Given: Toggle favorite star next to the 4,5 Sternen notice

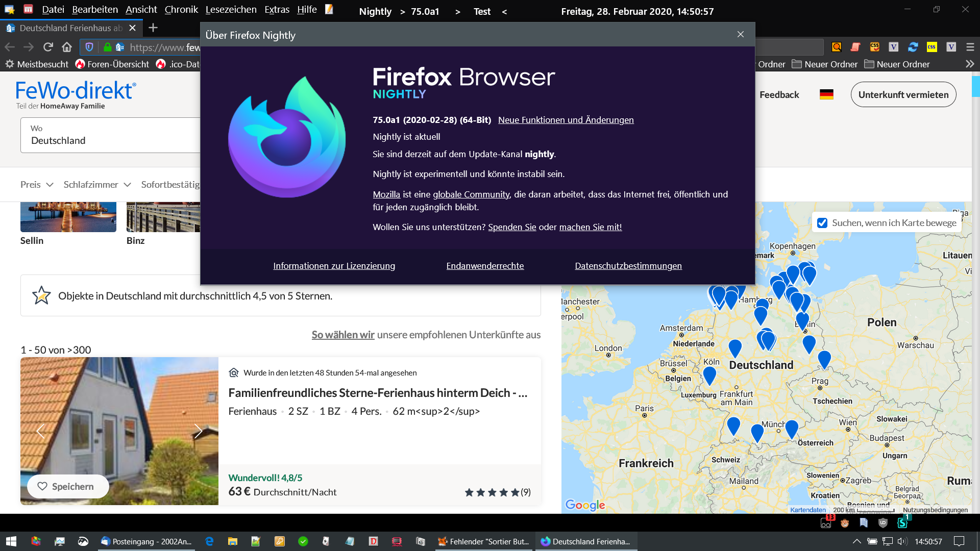Looking at the screenshot, I should (41, 295).
